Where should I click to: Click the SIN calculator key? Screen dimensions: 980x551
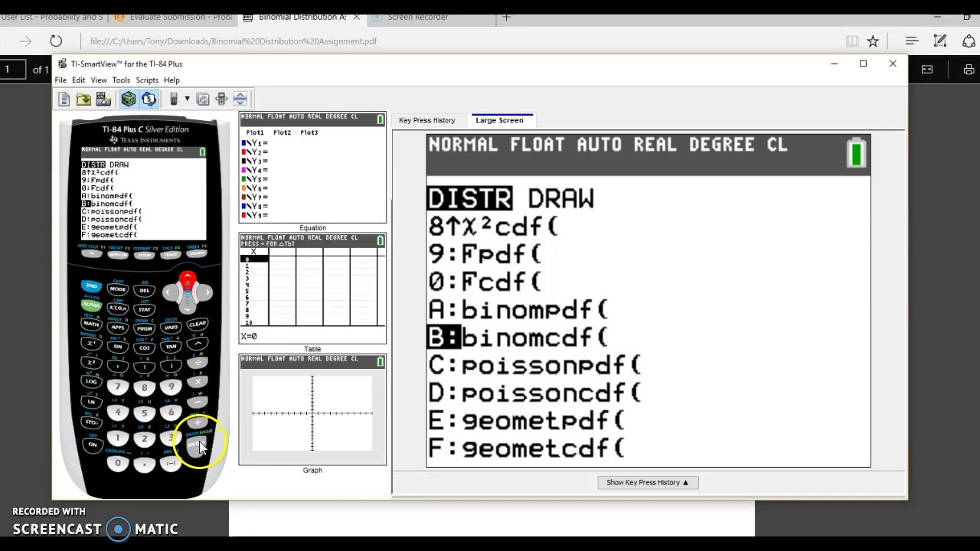pos(117,347)
